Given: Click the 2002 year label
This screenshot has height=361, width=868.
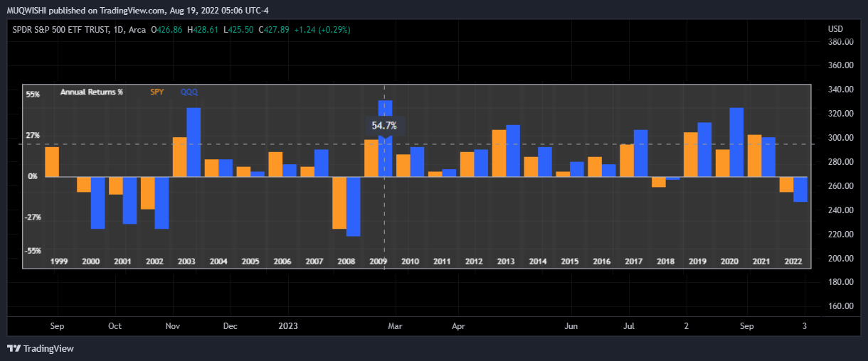Looking at the screenshot, I should click(x=154, y=262).
